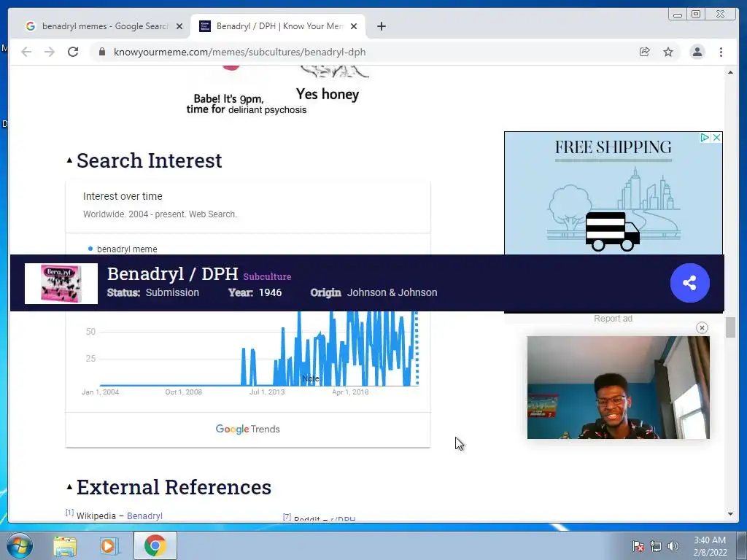The image size is (747, 560).
Task: Click the Submission status text
Action: 172,292
